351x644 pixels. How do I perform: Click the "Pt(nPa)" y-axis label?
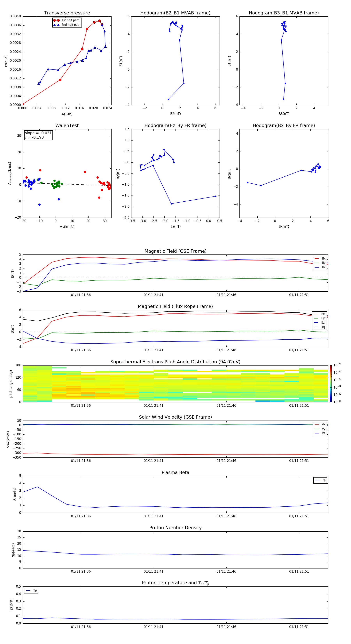point(6,61)
